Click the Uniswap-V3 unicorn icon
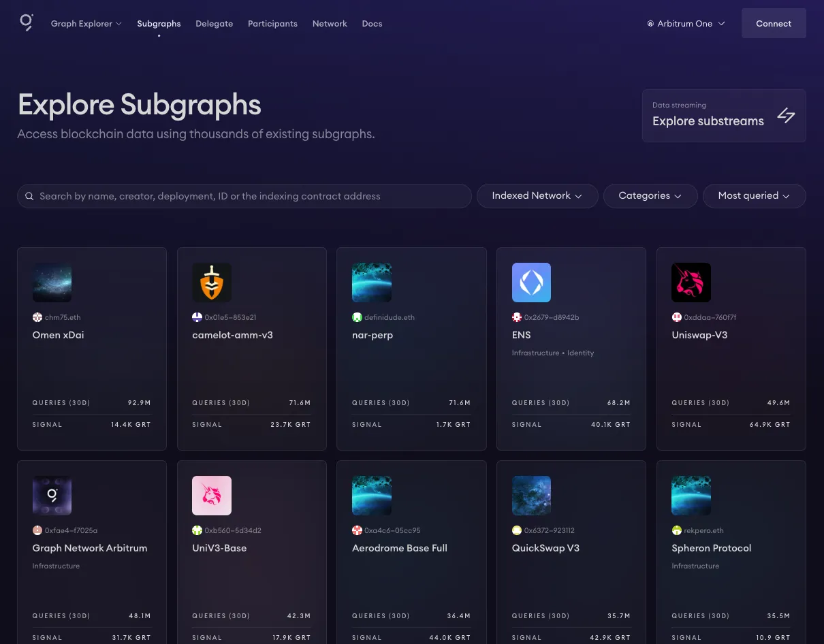 pos(691,283)
